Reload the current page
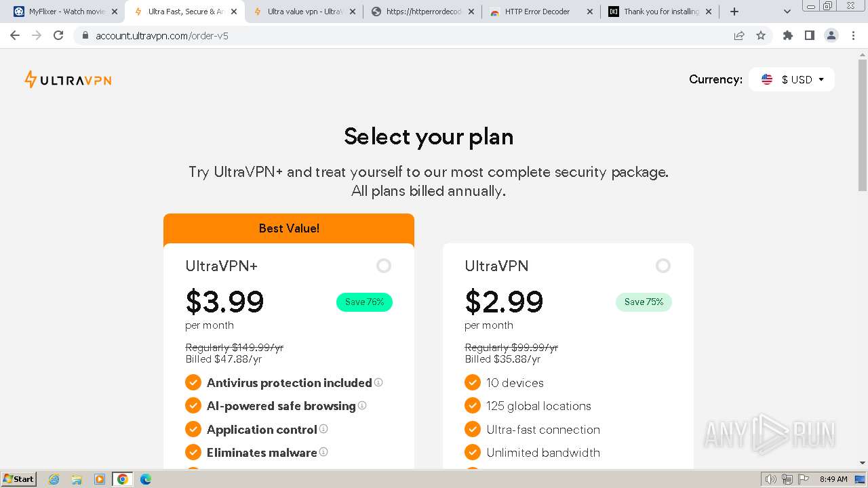This screenshot has width=868, height=488. coord(58,35)
